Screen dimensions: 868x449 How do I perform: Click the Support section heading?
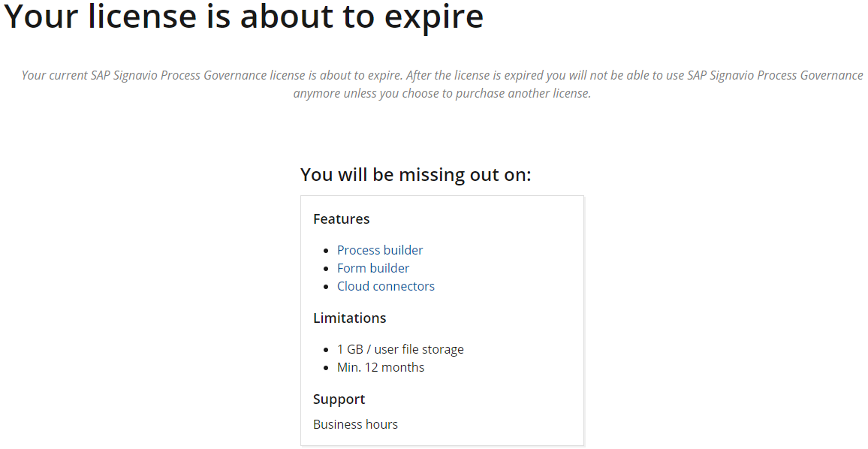click(339, 399)
